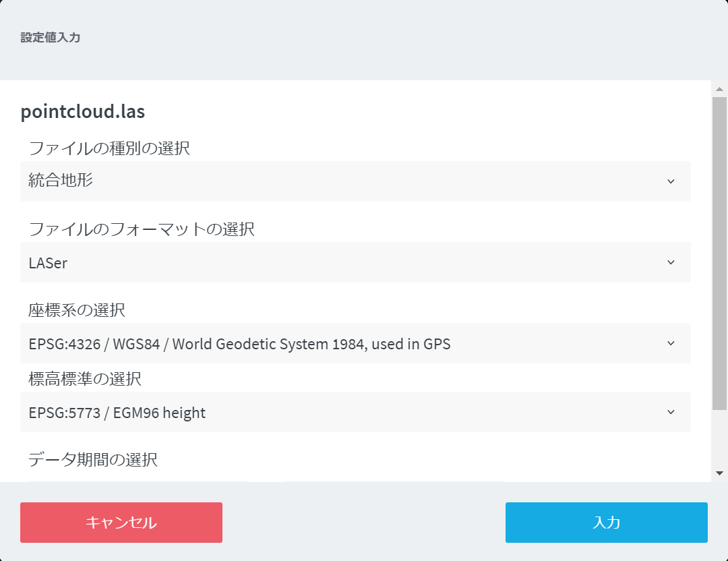Click the chevron on the 標高標準 dropdown

pos(671,412)
